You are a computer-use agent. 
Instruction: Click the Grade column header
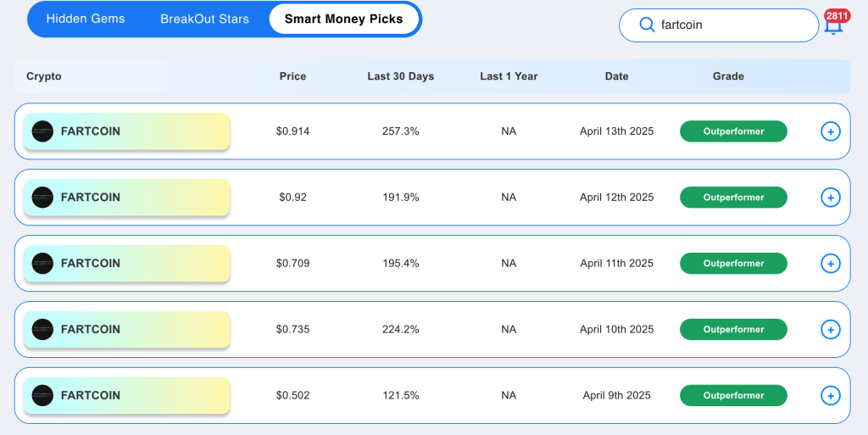(728, 76)
